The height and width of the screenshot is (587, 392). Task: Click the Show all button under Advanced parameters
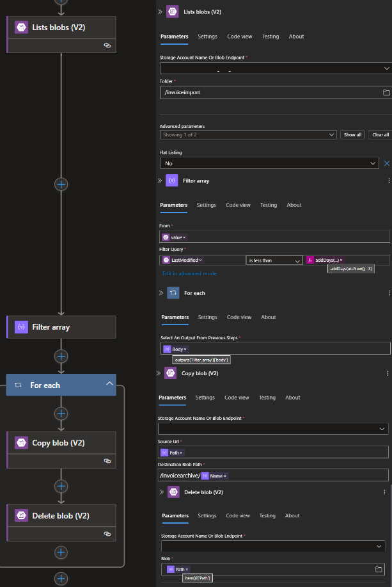[x=352, y=134]
